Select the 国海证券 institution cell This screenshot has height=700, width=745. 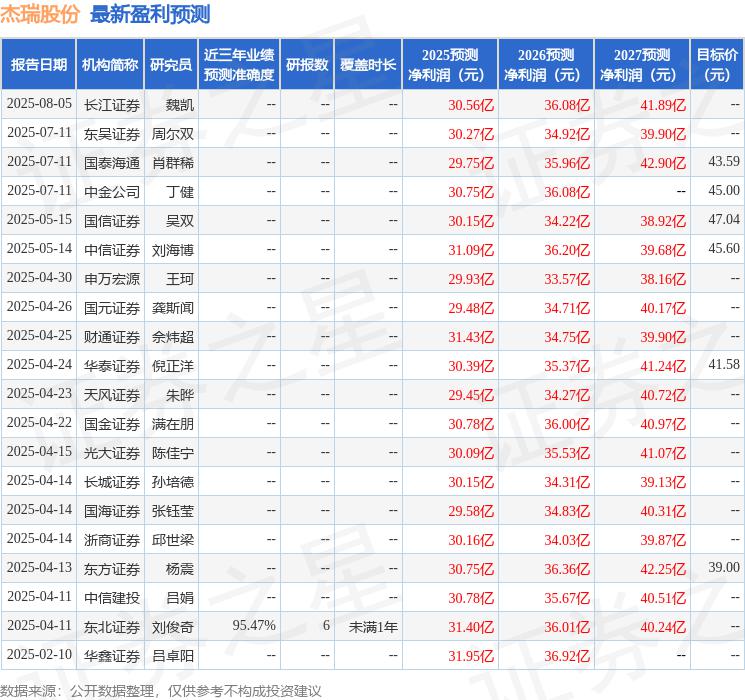tap(112, 511)
